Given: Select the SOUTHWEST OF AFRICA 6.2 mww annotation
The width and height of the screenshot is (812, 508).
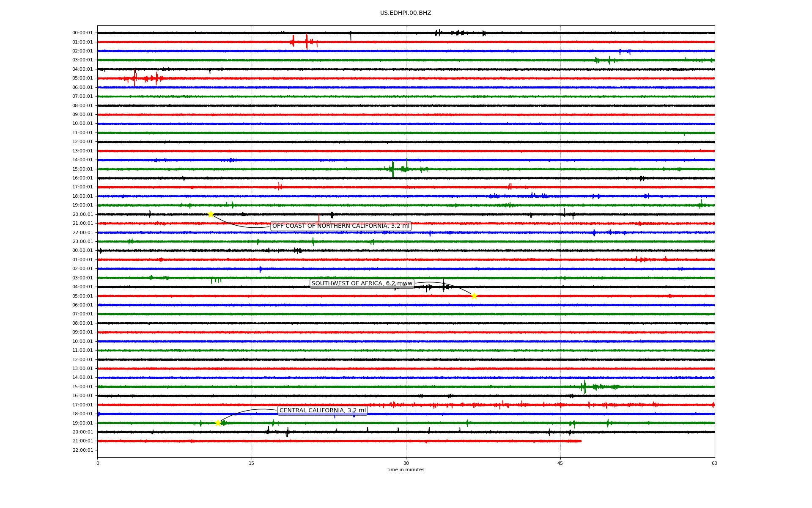Looking at the screenshot, I should 362,284.
